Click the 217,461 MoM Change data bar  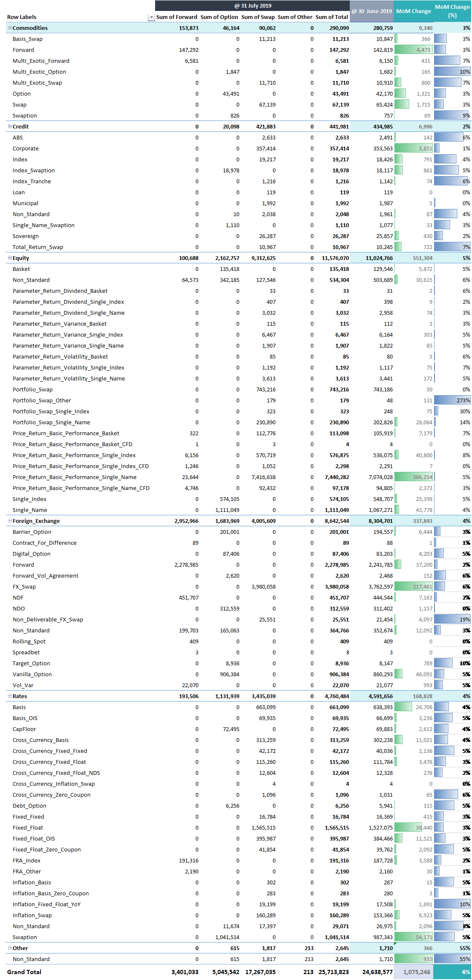413,586
